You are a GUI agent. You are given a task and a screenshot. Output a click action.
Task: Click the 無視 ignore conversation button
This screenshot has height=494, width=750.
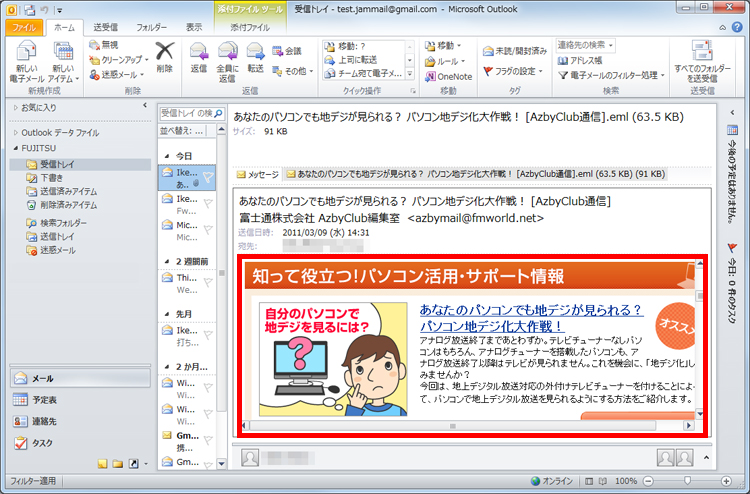(103, 45)
